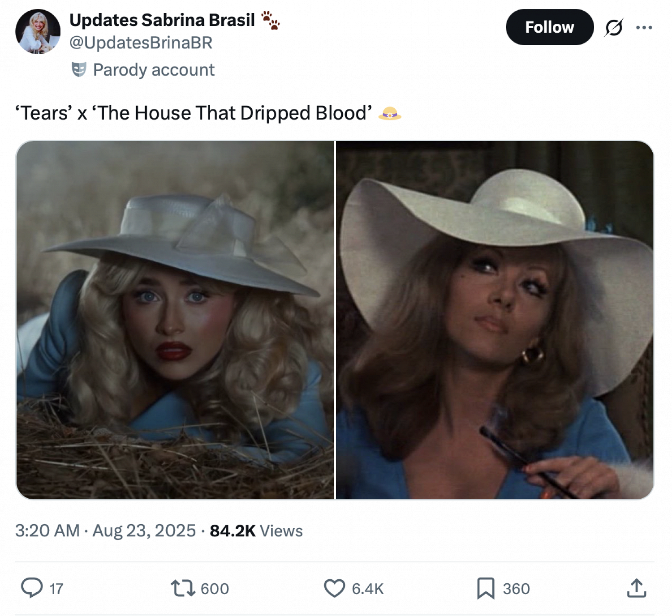Click the parody mask icon
Image resolution: width=672 pixels, height=616 pixels.
pyautogui.click(x=79, y=70)
